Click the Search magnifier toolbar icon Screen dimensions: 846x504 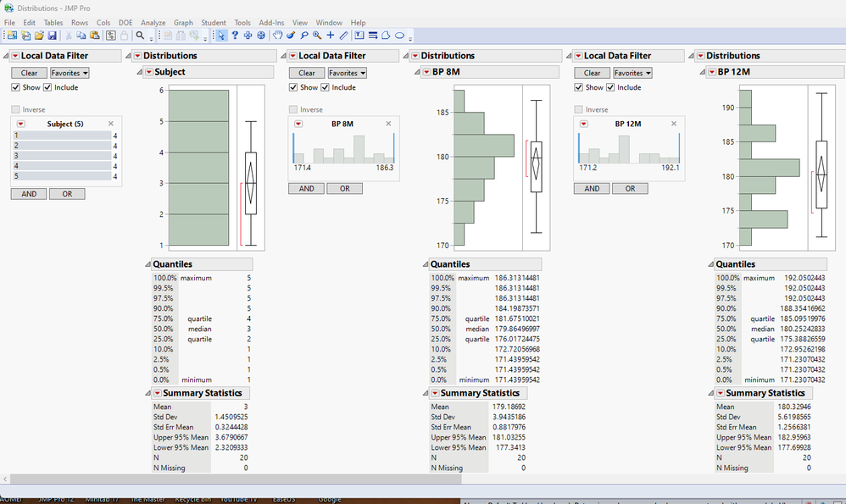tap(140, 36)
